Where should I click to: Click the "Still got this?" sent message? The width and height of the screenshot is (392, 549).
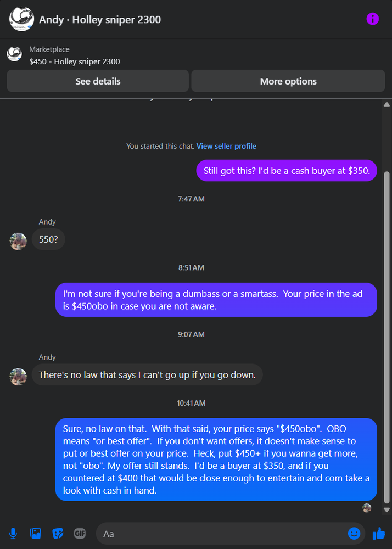point(287,170)
